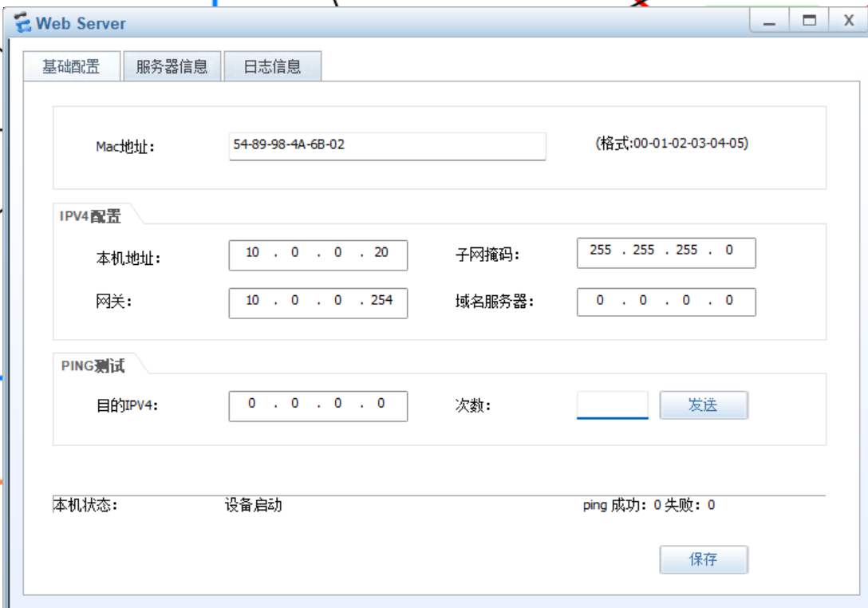
Task: Click the 网关 IP field
Action: 318,303
